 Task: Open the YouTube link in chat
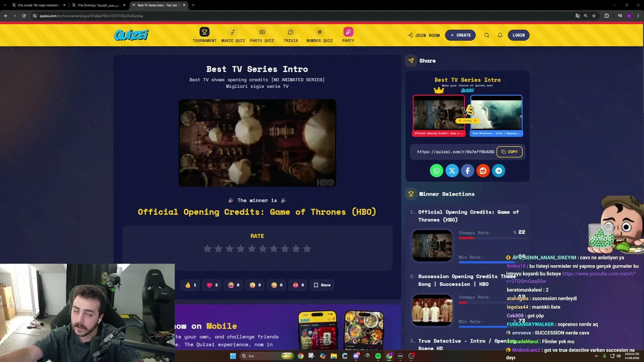click(571, 278)
